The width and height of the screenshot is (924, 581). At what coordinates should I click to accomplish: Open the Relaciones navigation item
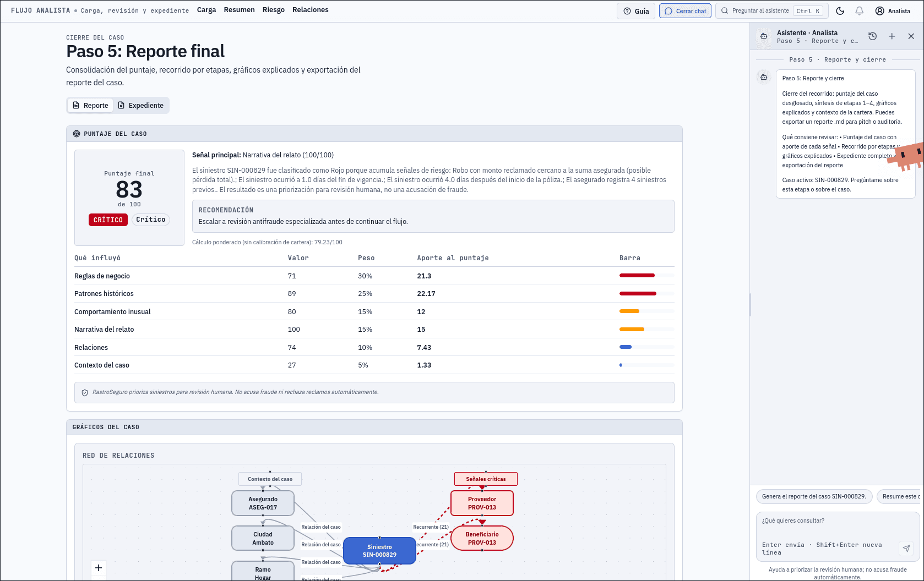(311, 10)
